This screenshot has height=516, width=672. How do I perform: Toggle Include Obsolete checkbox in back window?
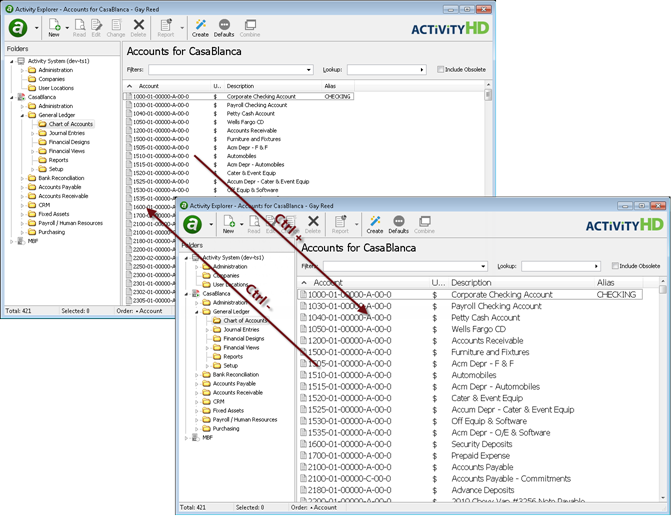pyautogui.click(x=440, y=69)
